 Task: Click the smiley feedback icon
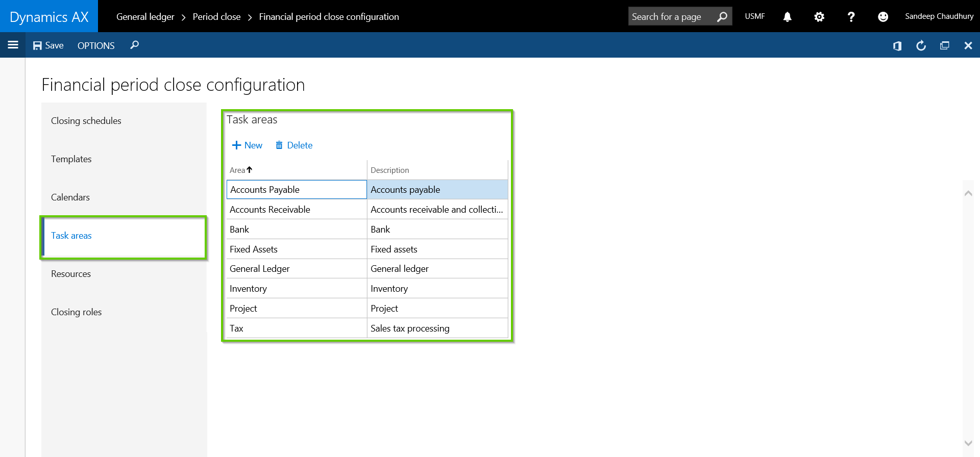883,17
